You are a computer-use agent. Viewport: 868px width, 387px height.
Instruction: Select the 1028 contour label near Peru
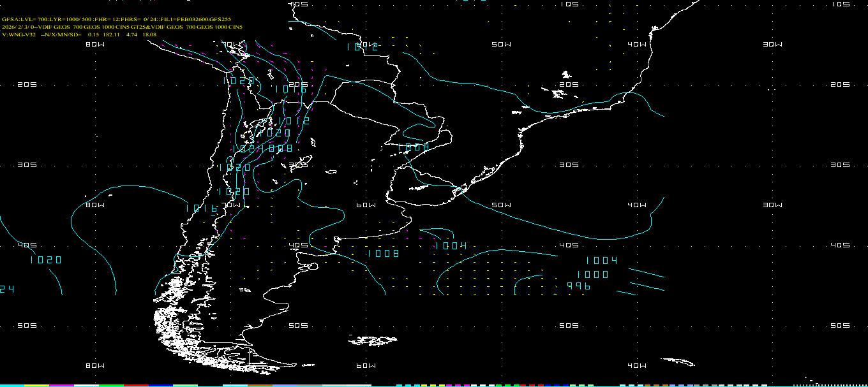coord(239,81)
